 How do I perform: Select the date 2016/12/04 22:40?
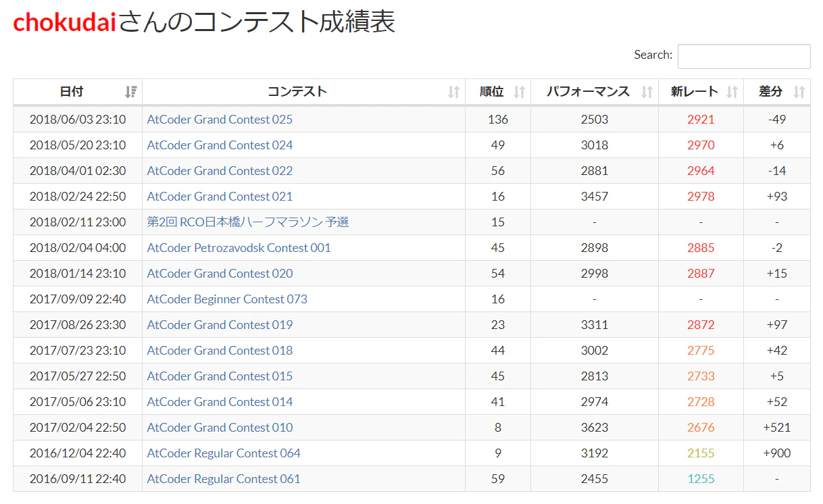coord(78,453)
